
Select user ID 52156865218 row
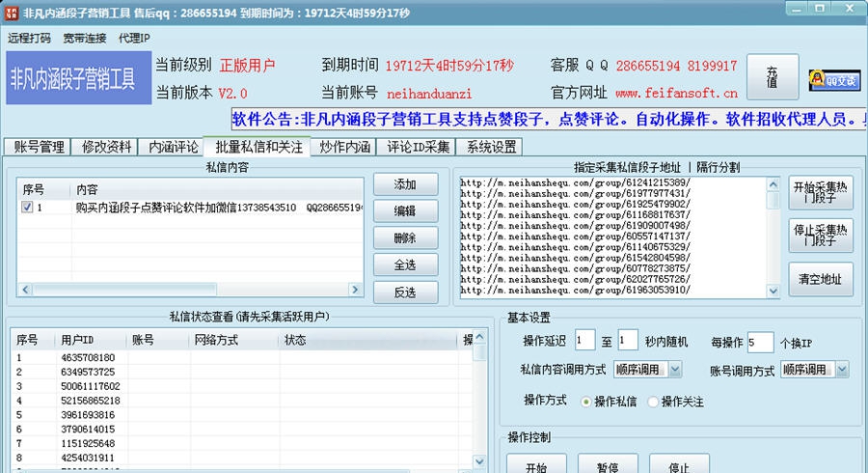(x=242, y=401)
